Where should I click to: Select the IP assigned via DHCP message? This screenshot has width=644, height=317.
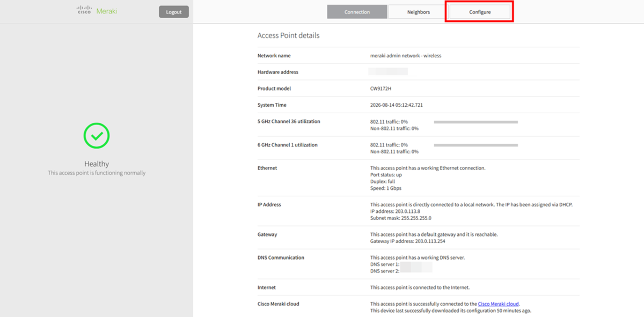click(472, 204)
